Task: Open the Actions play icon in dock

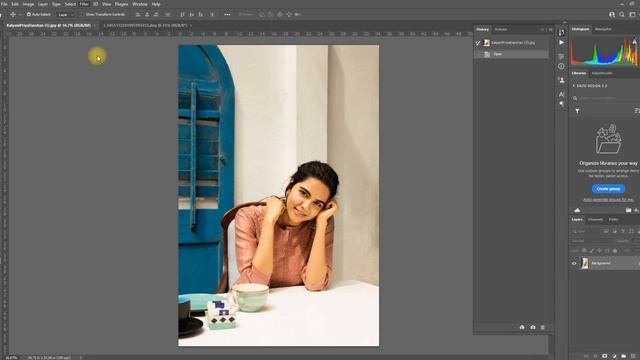Action: (x=562, y=42)
